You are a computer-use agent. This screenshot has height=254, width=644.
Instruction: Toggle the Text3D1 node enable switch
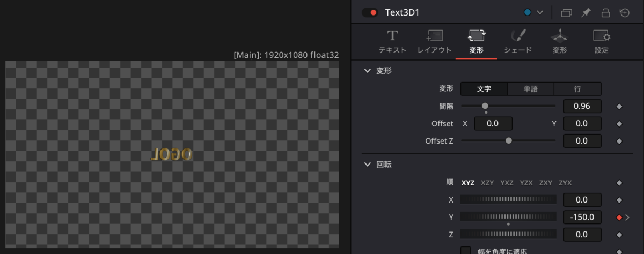pos(370,12)
